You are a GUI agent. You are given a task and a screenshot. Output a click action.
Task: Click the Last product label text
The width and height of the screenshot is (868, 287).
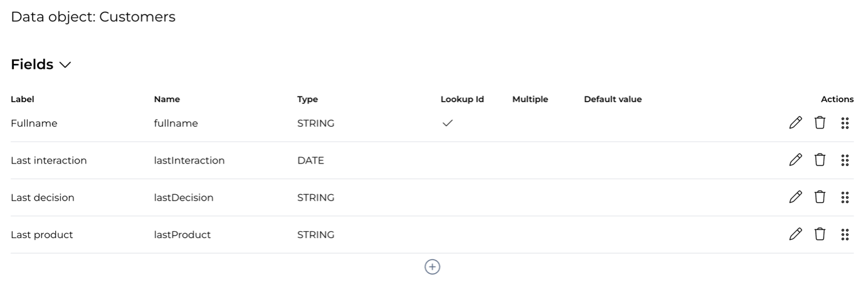tap(42, 234)
